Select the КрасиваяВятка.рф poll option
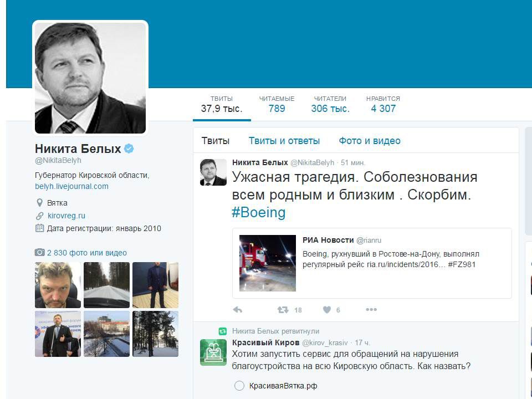Screen dimensions: 532x399 click(x=239, y=386)
